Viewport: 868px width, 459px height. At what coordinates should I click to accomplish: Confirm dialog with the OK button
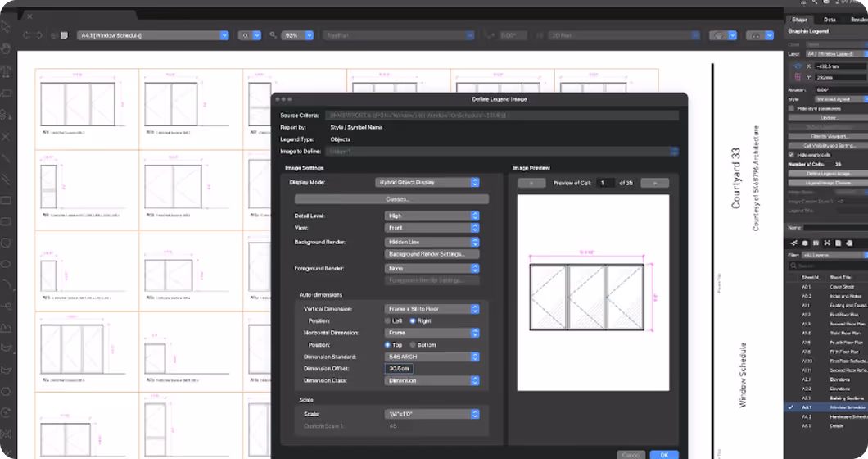point(664,455)
